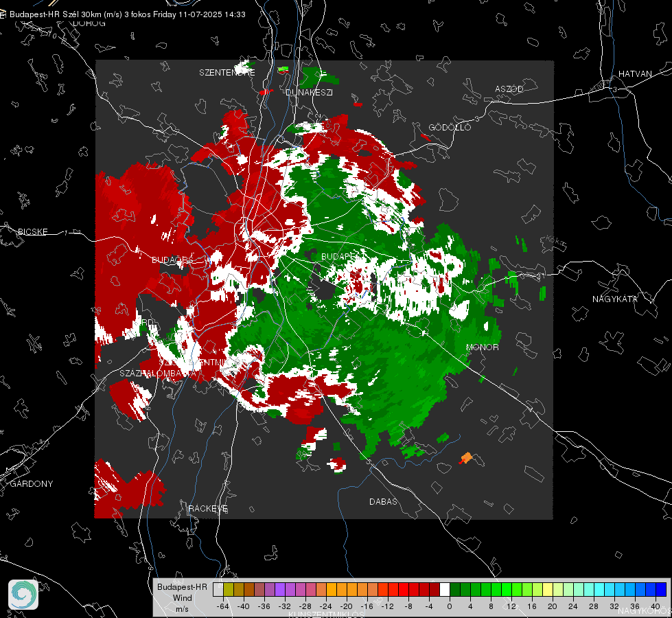
Task: Click the MONOR town label
Action: point(482,347)
